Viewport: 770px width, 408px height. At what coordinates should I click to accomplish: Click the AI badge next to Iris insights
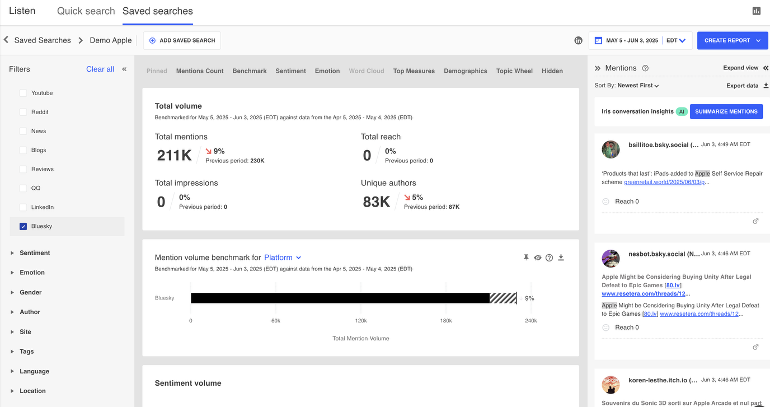pyautogui.click(x=681, y=111)
